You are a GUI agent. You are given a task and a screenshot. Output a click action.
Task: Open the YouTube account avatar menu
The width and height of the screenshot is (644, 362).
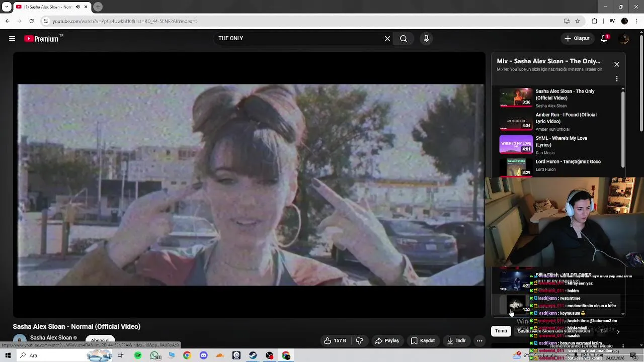(624, 39)
